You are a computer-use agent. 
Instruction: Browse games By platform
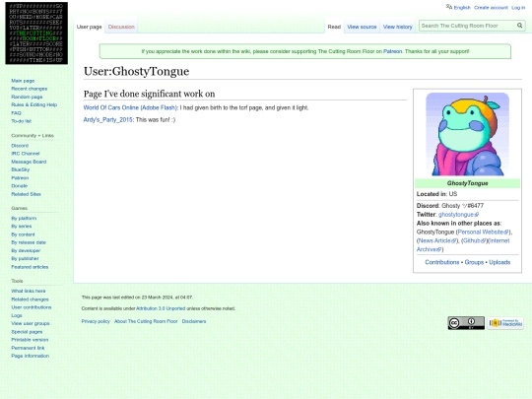pyautogui.click(x=24, y=218)
